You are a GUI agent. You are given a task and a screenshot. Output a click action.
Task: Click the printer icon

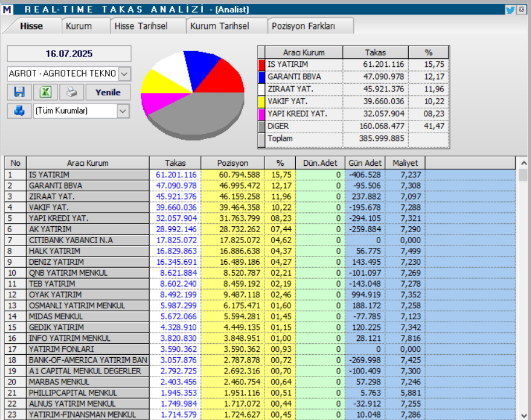click(x=72, y=92)
